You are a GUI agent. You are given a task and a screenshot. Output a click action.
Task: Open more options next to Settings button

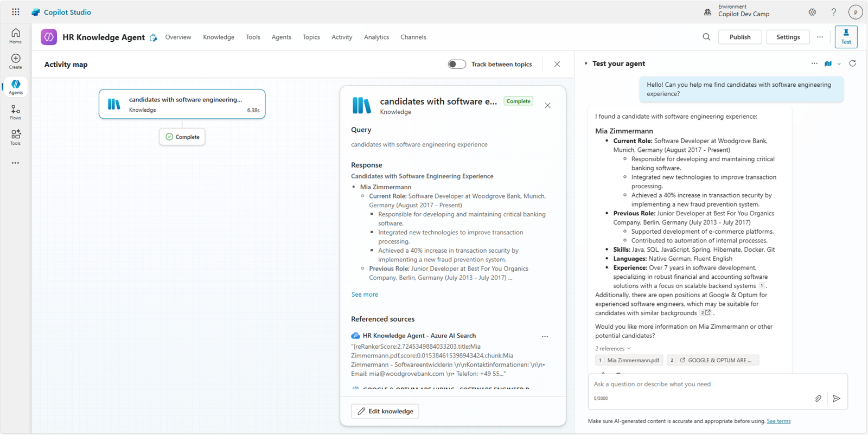point(820,37)
